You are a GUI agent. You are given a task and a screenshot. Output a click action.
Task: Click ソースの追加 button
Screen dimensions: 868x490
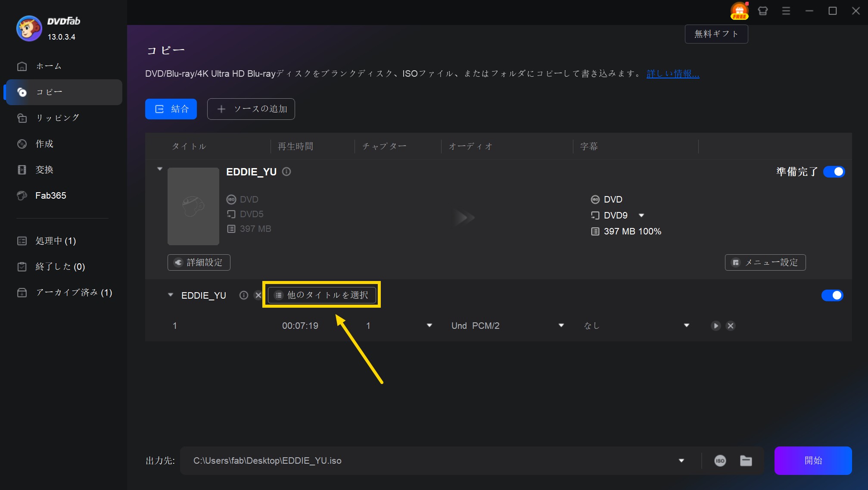[x=251, y=109]
